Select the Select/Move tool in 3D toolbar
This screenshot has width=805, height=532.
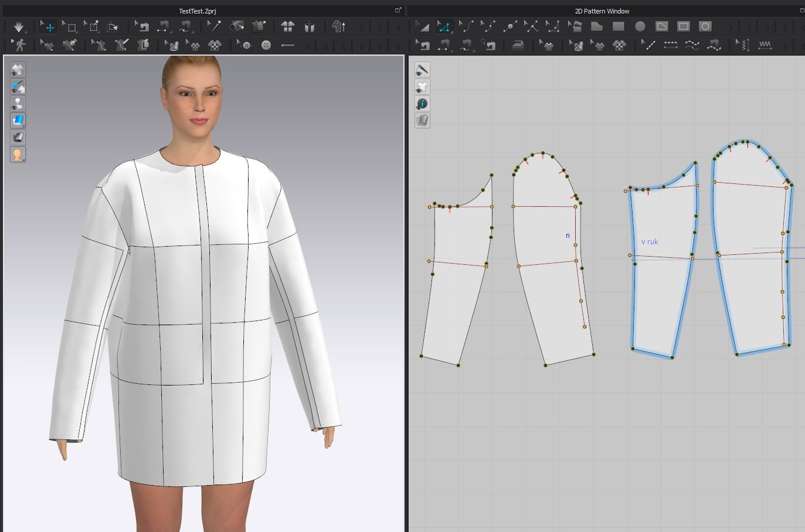(49, 27)
